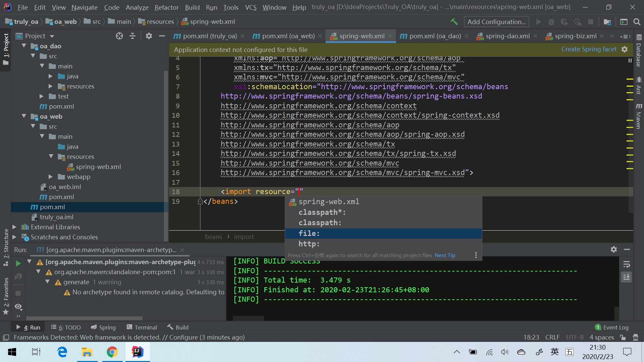Click the Build project hammer icon

coord(454,22)
